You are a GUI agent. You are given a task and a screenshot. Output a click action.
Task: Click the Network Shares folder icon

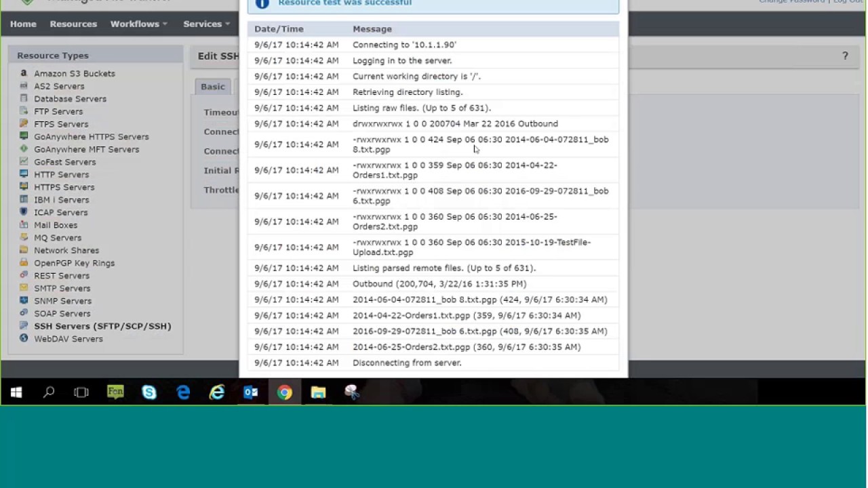24,250
